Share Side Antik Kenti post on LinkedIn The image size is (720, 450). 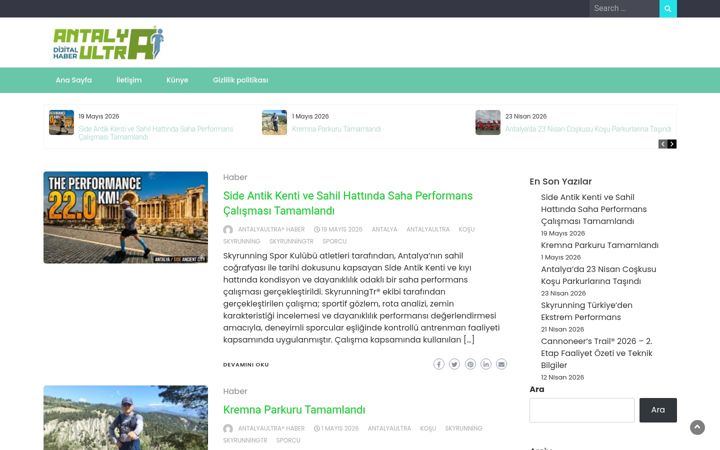coord(486,364)
